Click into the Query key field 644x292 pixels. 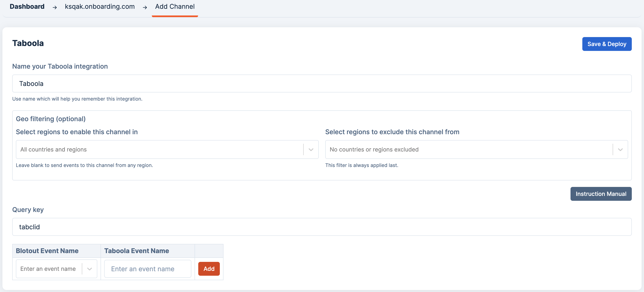322,227
